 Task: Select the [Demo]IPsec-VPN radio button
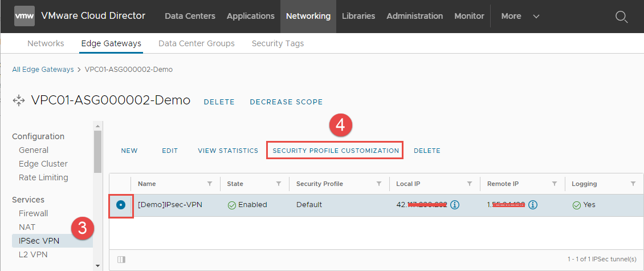[121, 205]
